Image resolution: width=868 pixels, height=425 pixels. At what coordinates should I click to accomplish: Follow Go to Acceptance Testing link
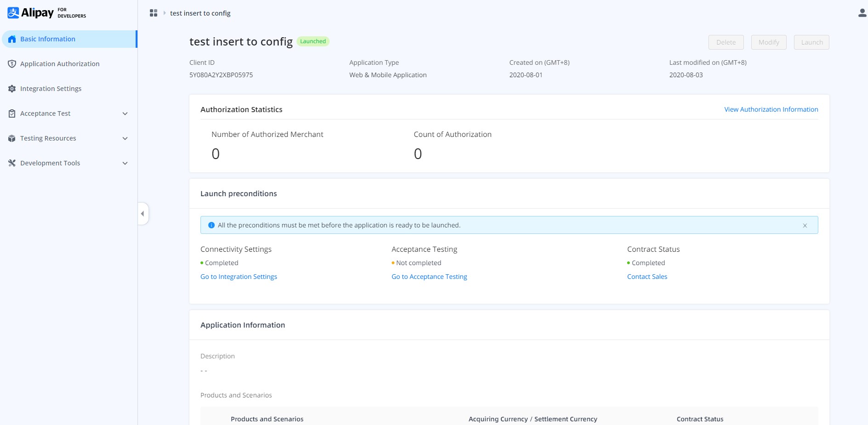tap(429, 277)
